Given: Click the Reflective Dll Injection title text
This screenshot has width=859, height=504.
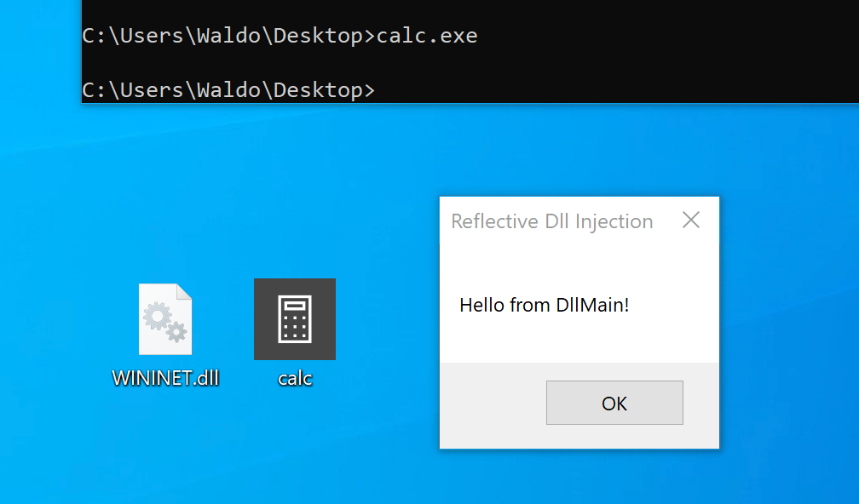Looking at the screenshot, I should (x=551, y=220).
